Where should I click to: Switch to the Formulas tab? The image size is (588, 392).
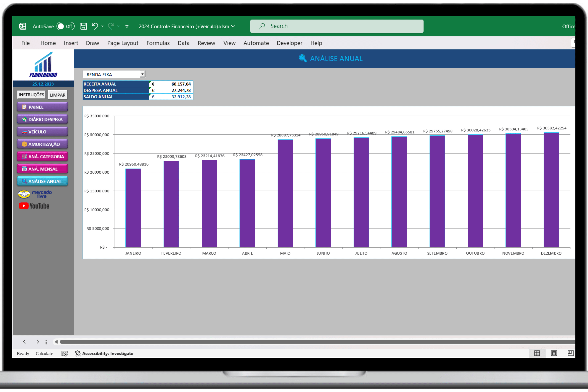pos(158,43)
